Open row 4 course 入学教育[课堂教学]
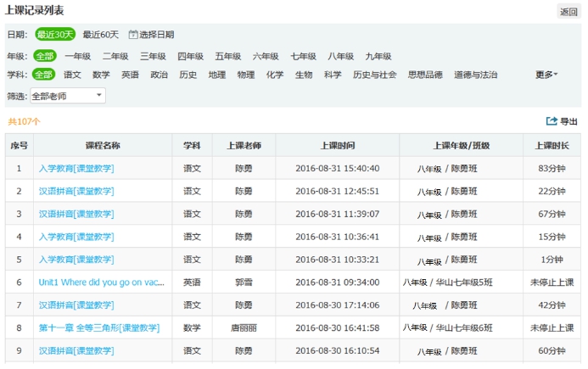The image size is (588, 369). [x=76, y=237]
